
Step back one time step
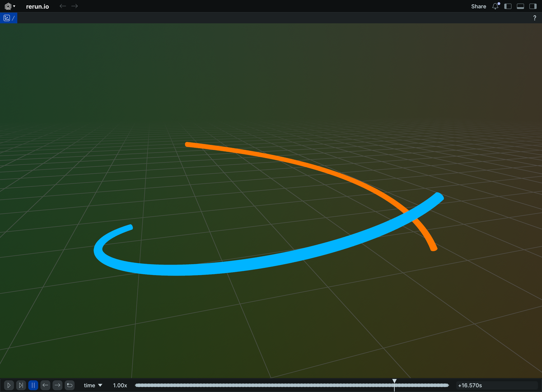pyautogui.click(x=45, y=385)
